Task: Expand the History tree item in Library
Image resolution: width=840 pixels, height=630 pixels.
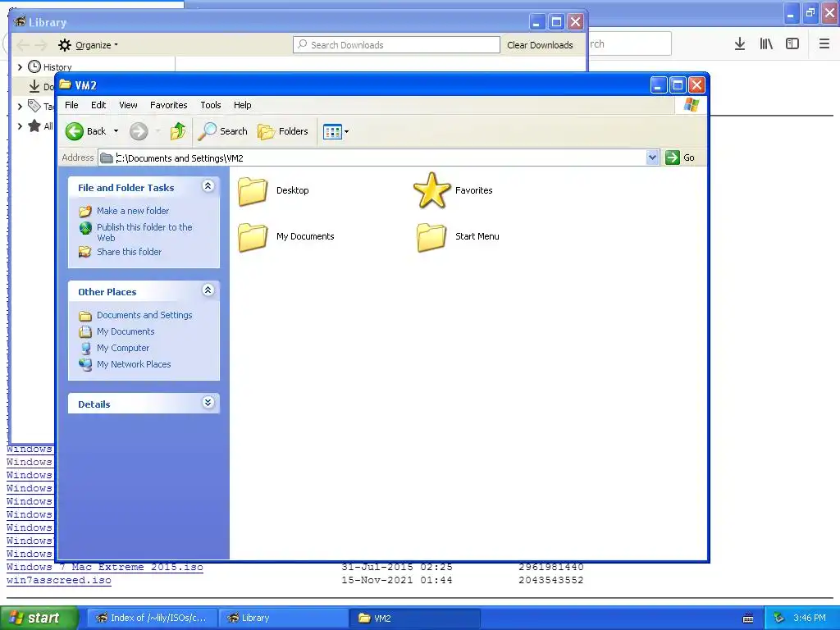Action: click(x=20, y=67)
